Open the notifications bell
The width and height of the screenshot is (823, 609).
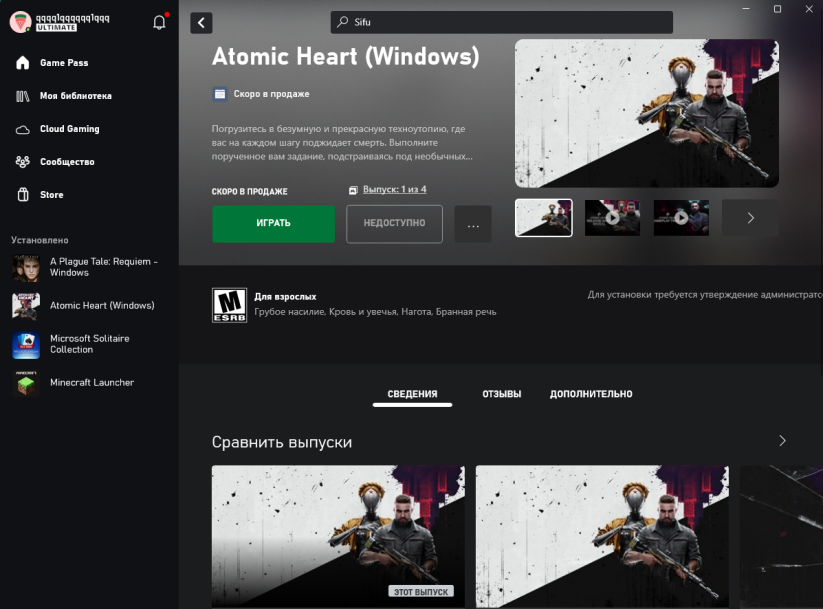click(x=159, y=22)
